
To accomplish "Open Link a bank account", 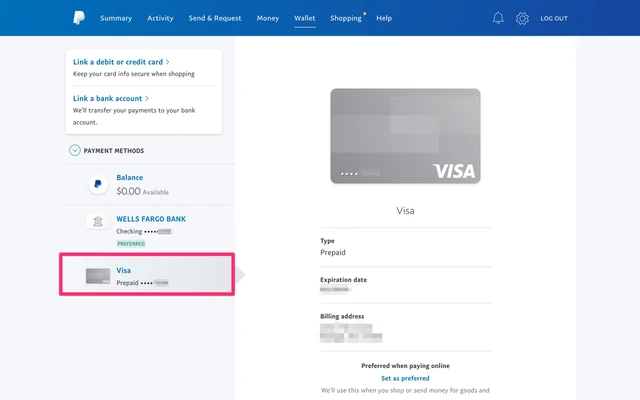I will (111, 98).
